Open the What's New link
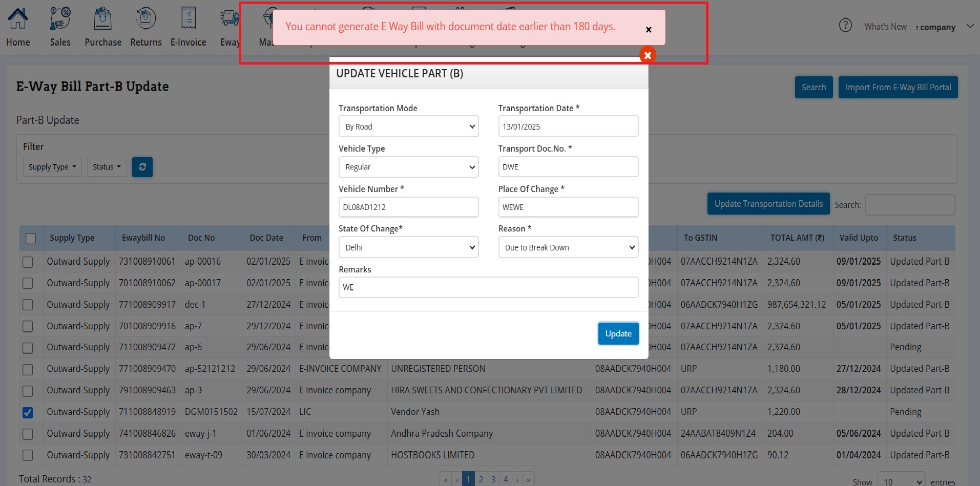 point(885,27)
